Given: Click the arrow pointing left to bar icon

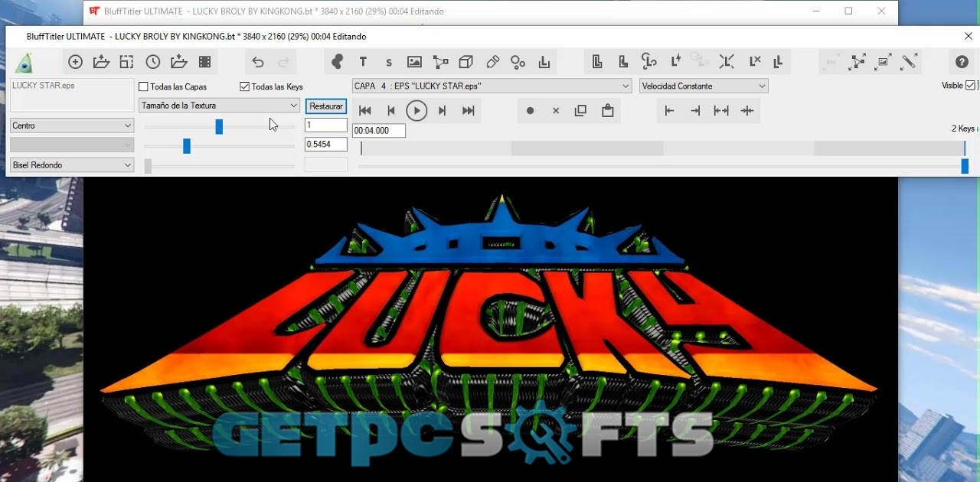Looking at the screenshot, I should 669,111.
